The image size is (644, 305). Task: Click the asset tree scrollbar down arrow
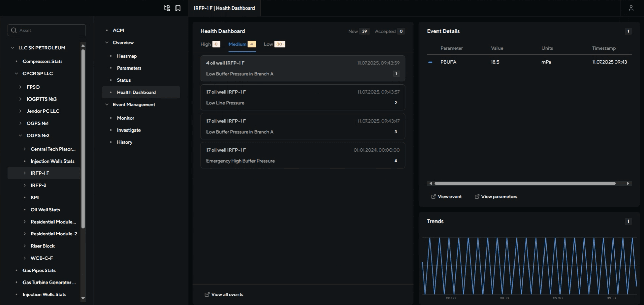(83, 298)
